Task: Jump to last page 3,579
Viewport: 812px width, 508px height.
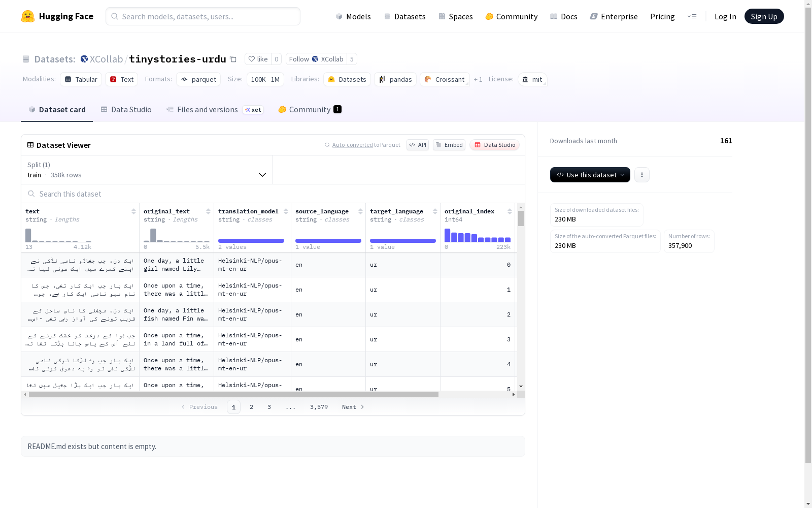Action: coord(319,407)
